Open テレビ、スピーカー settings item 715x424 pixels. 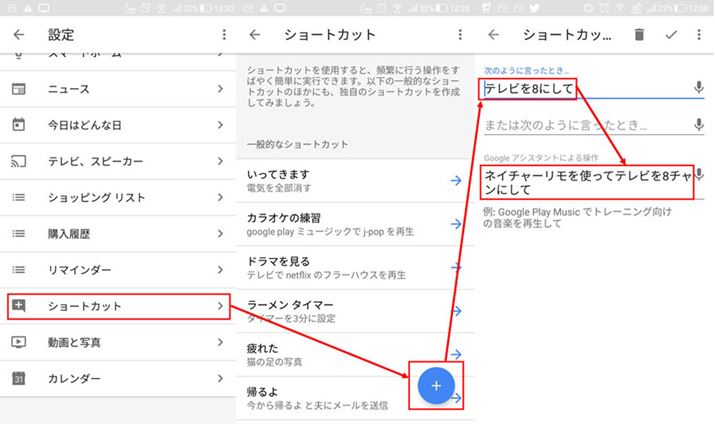[118, 161]
